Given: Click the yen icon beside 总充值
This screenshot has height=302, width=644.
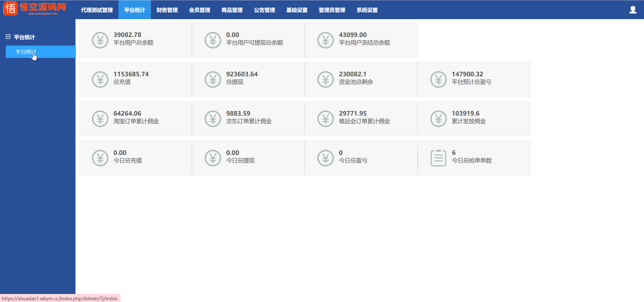Looking at the screenshot, I should [x=100, y=80].
